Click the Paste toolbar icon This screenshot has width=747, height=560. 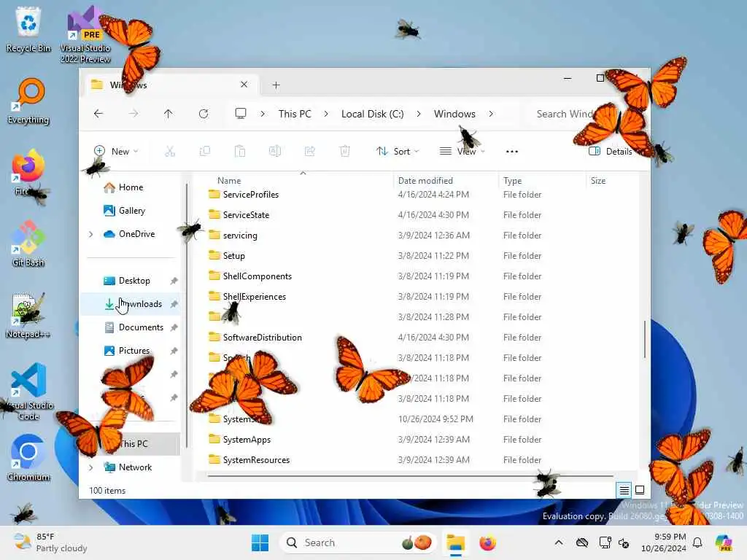click(x=239, y=152)
